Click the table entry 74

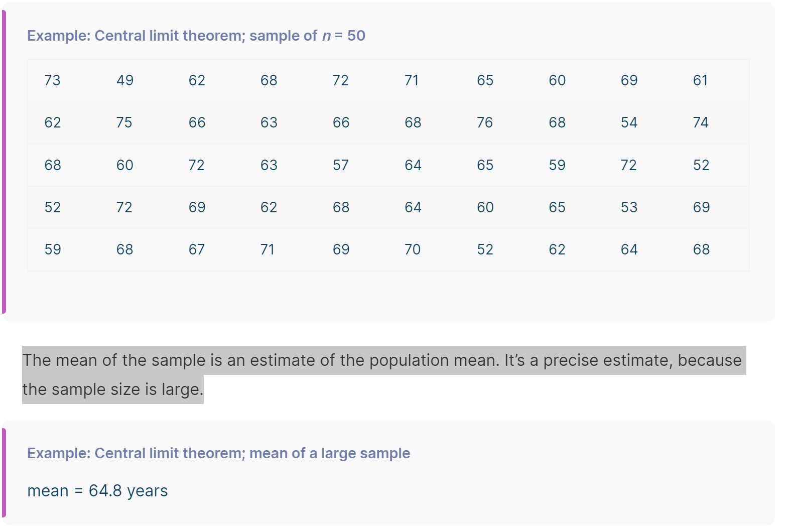[701, 122]
